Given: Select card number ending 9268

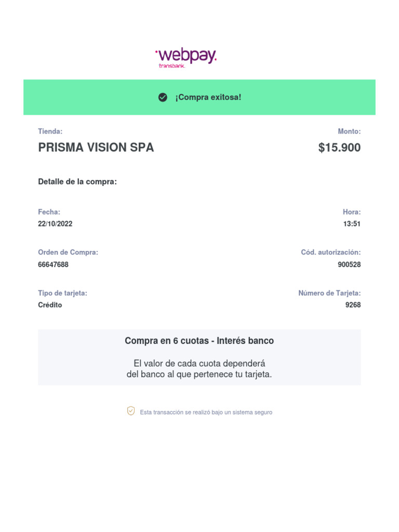Looking at the screenshot, I should coord(353,305).
